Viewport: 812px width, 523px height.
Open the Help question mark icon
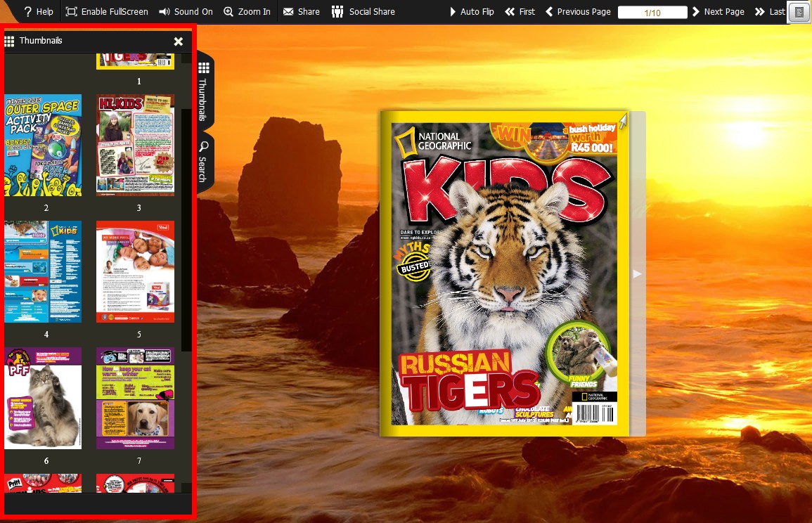coord(28,11)
